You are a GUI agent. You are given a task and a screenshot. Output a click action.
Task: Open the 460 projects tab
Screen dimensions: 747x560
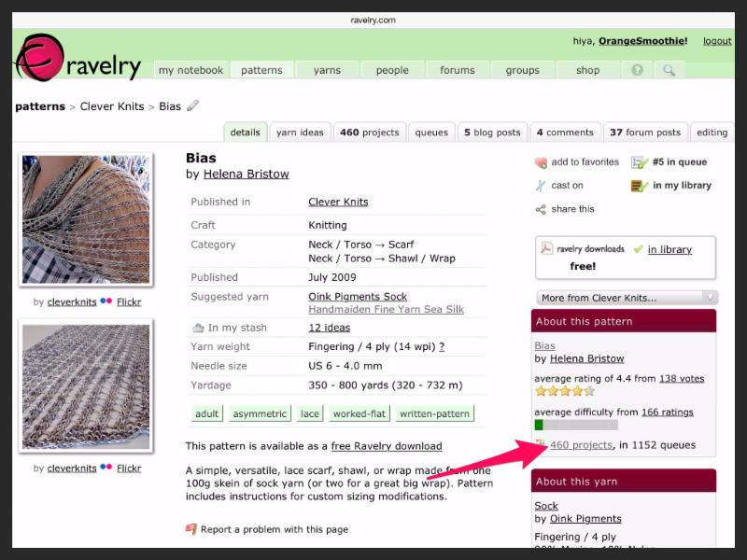point(369,133)
